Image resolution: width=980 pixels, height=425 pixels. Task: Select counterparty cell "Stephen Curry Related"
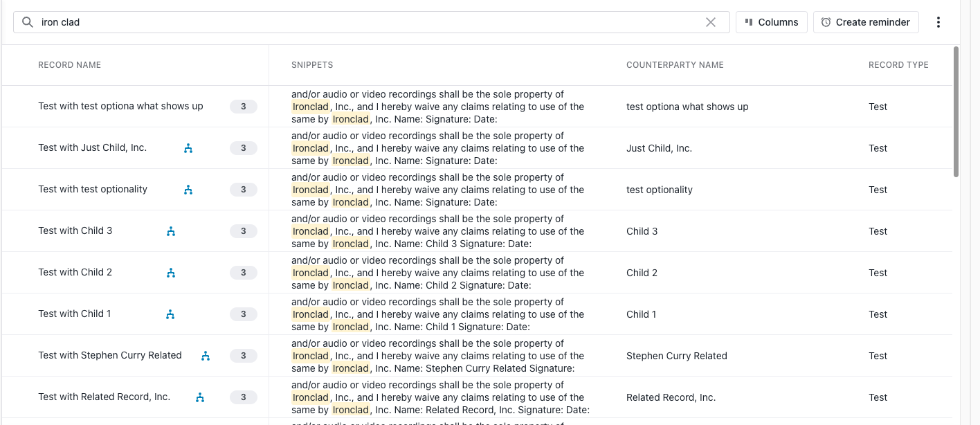click(677, 356)
